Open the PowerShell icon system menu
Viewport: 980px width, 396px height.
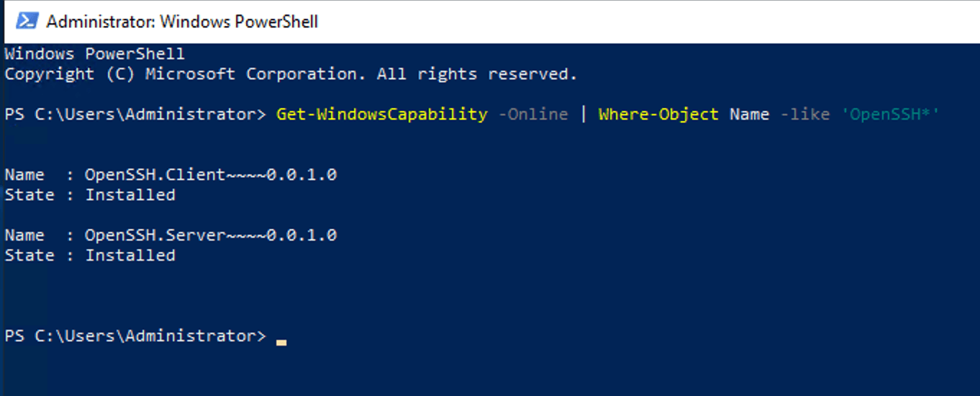(27, 22)
